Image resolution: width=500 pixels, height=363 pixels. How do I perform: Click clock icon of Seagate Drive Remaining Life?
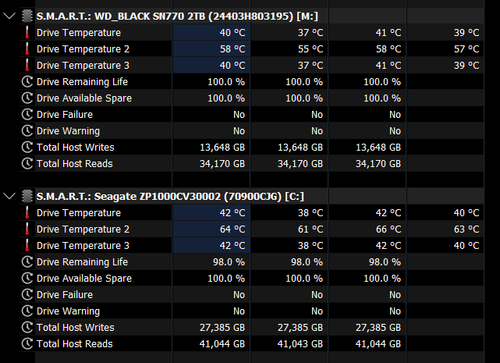pyautogui.click(x=27, y=262)
